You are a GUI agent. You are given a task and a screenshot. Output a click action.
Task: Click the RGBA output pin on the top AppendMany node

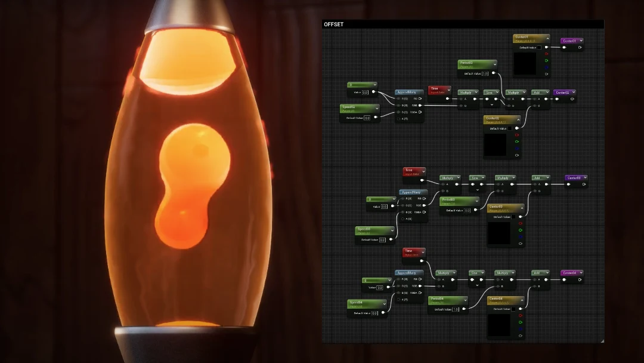point(420,112)
